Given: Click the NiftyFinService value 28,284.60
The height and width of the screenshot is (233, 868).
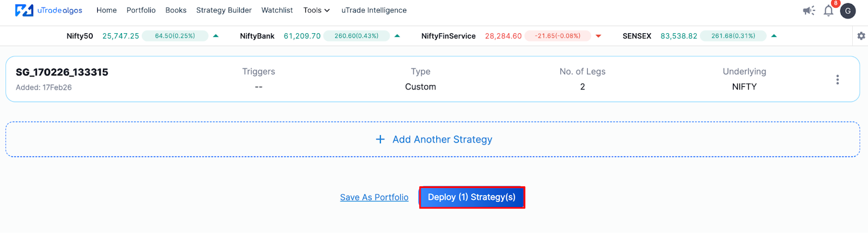Looking at the screenshot, I should tap(503, 36).
